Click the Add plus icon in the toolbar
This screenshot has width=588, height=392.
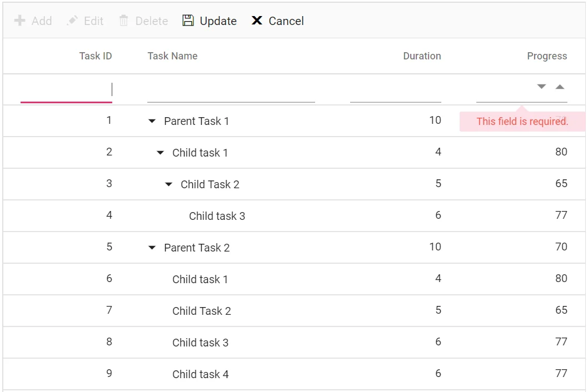19,21
